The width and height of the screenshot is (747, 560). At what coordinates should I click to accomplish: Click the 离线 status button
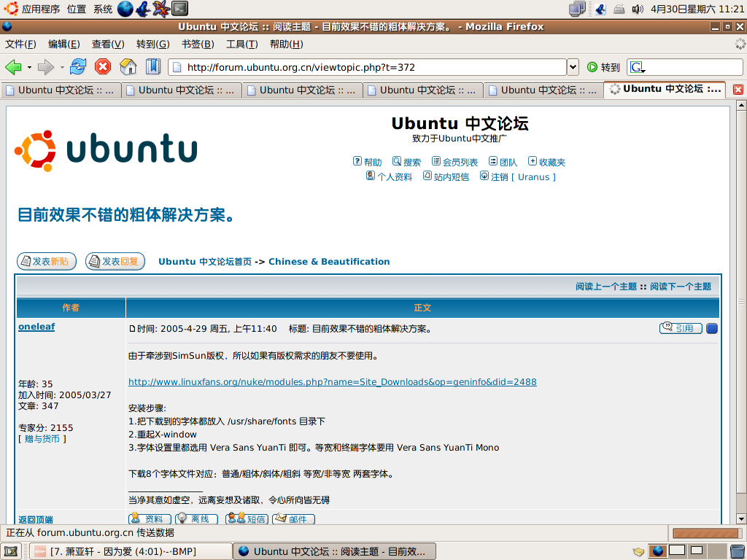click(196, 518)
